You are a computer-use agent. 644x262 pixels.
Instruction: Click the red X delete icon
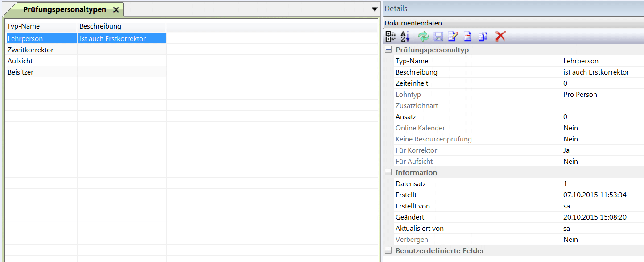click(500, 37)
